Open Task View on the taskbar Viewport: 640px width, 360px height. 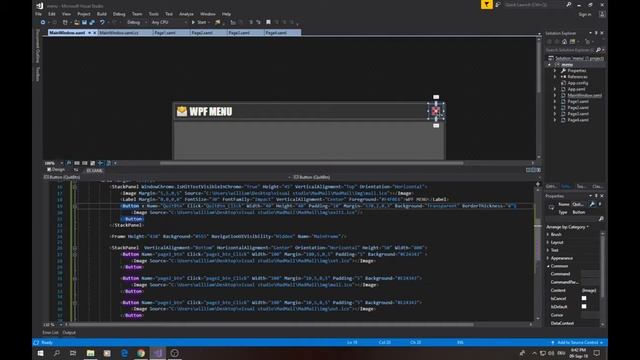coord(73,353)
